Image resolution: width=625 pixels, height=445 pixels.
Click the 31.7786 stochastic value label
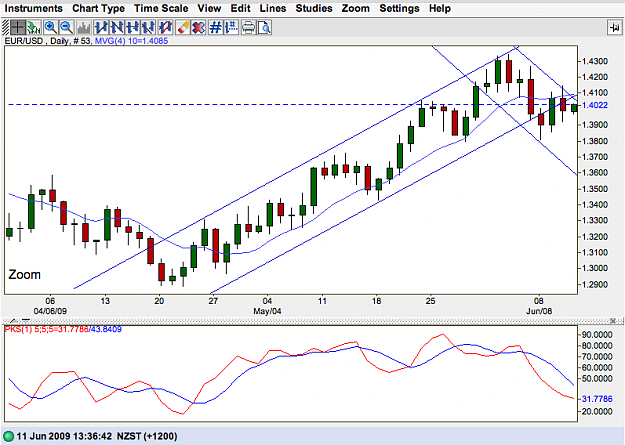pos(597,399)
